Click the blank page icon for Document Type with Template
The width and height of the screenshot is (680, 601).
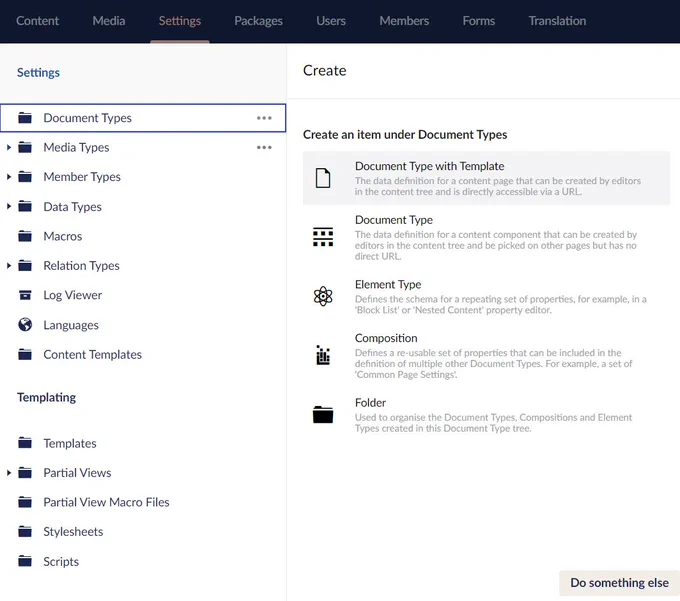click(x=323, y=178)
